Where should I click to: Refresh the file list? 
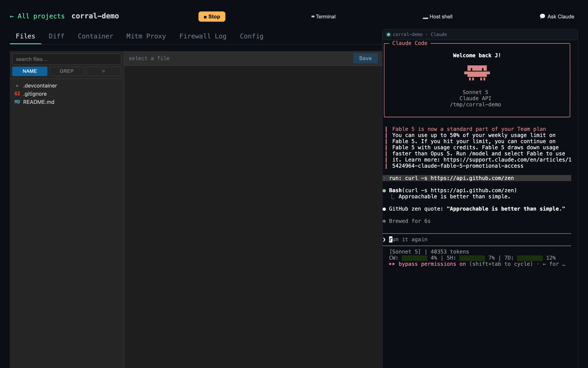[104, 71]
